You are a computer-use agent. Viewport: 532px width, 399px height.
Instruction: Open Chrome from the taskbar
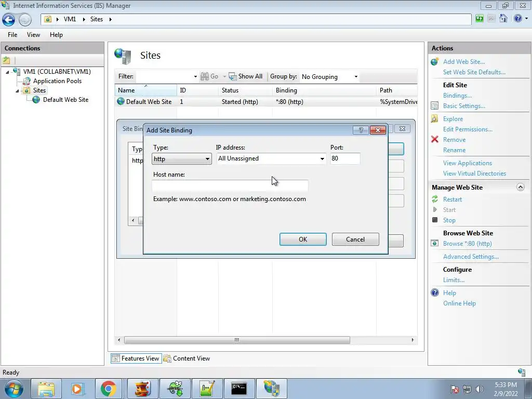coord(108,389)
